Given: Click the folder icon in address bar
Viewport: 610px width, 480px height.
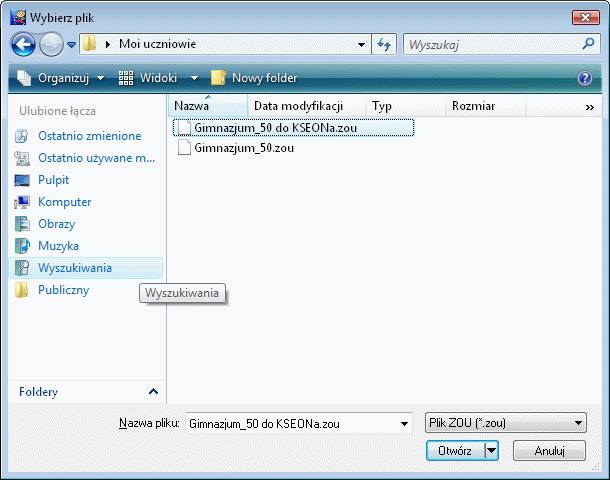Looking at the screenshot, I should point(90,44).
